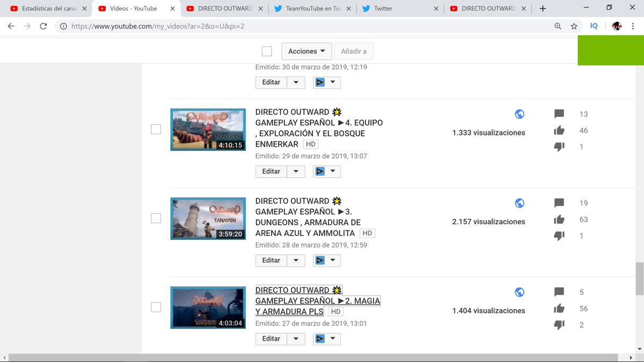This screenshot has height=362, width=644.
Task: Open thumbnail with duration 4:10:15
Action: [x=208, y=129]
